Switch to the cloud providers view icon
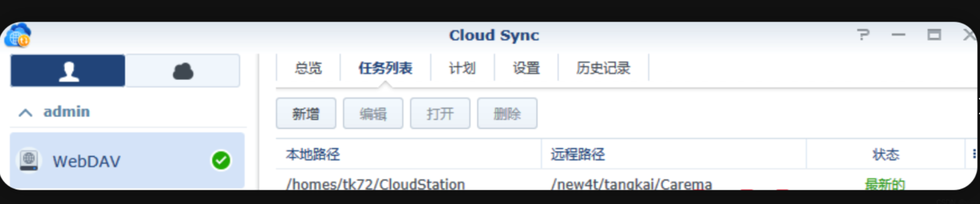Viewport: 980px width, 204px height. tap(183, 71)
